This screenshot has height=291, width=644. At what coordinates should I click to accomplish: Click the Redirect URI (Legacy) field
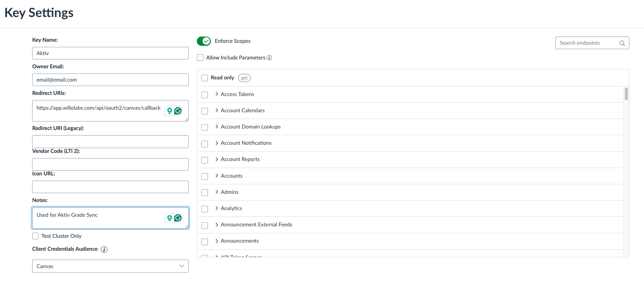click(x=110, y=141)
